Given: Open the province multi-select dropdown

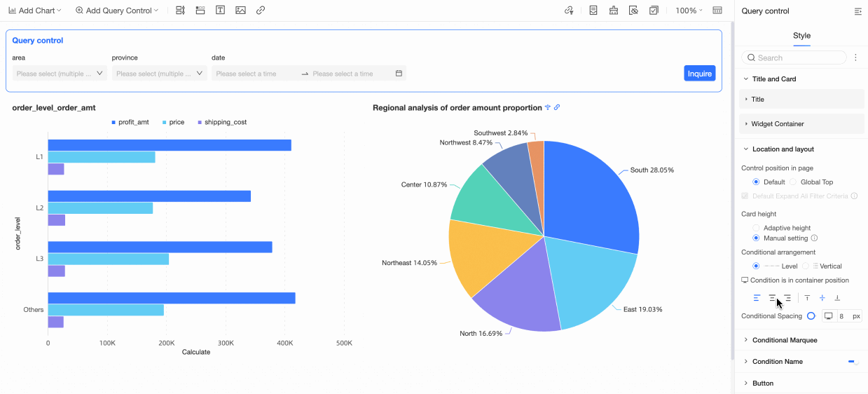Looking at the screenshot, I should click(x=159, y=74).
